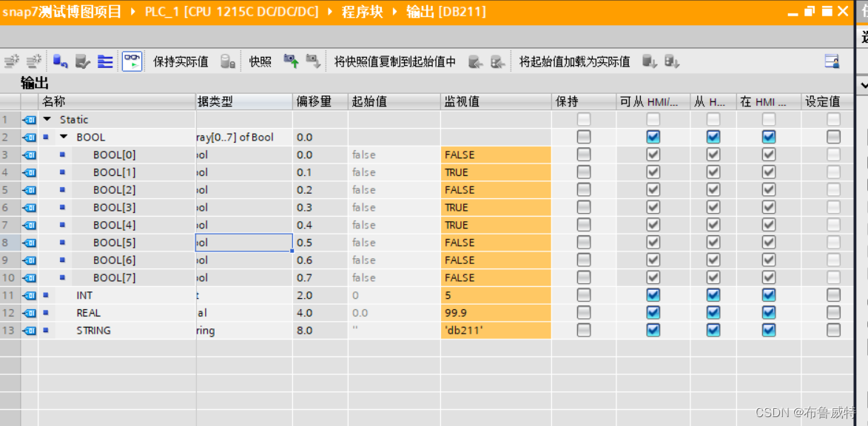The image size is (868, 426).
Task: Select the monitor value 'db211' cell
Action: (496, 331)
